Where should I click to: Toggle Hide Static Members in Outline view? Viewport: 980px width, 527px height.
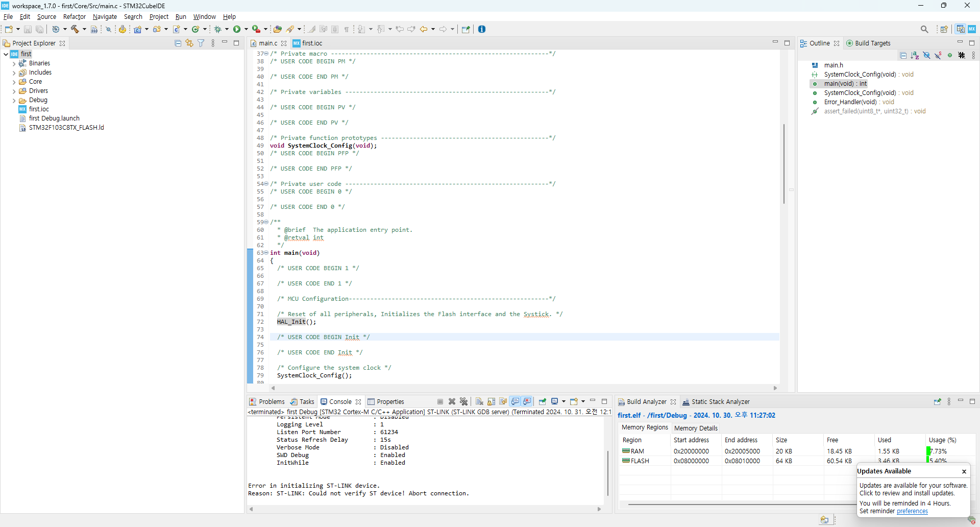click(x=938, y=55)
